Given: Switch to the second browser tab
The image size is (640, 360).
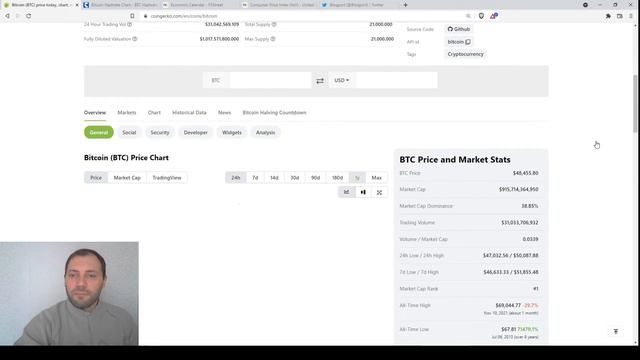Looking at the screenshot, I should pos(120,5).
